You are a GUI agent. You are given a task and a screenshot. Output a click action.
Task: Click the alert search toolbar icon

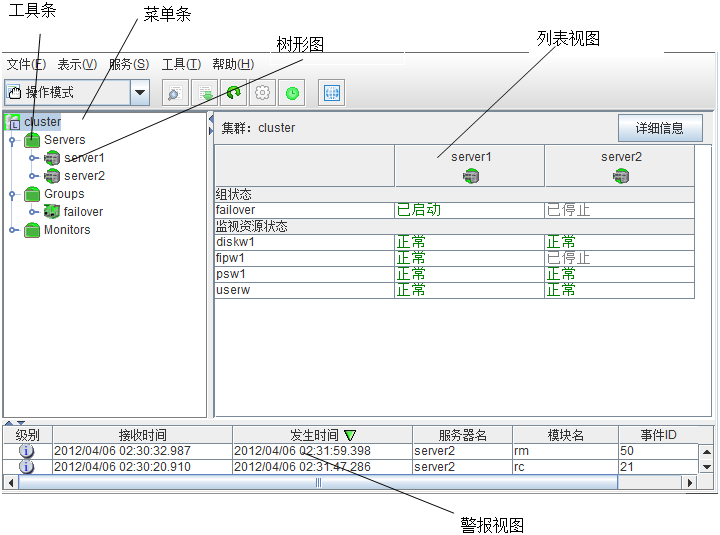click(174, 93)
